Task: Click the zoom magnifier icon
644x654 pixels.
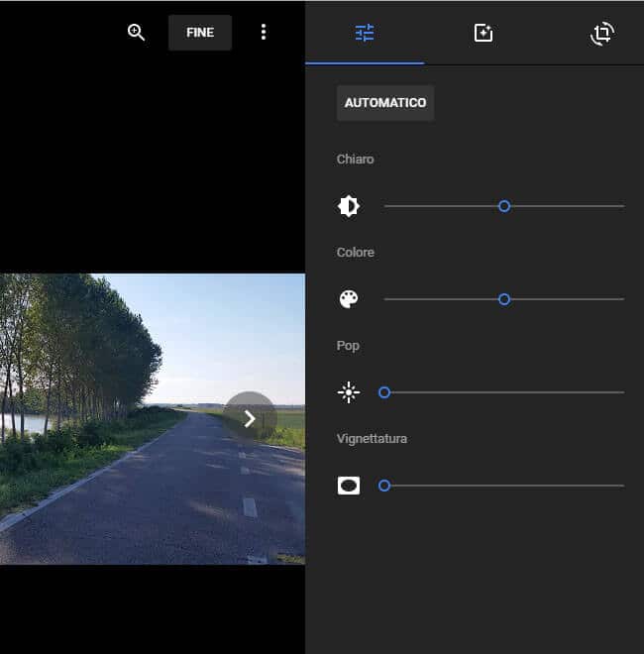Action: pos(137,32)
